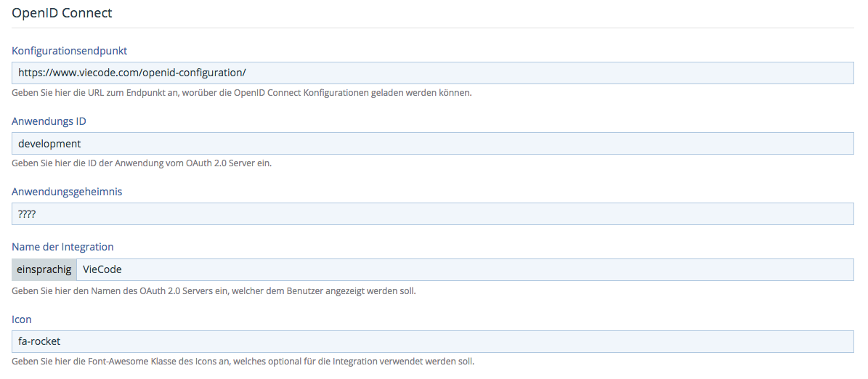The height and width of the screenshot is (379, 868).
Task: Click the Anwendungsgeheimnis label
Action: [x=67, y=192]
